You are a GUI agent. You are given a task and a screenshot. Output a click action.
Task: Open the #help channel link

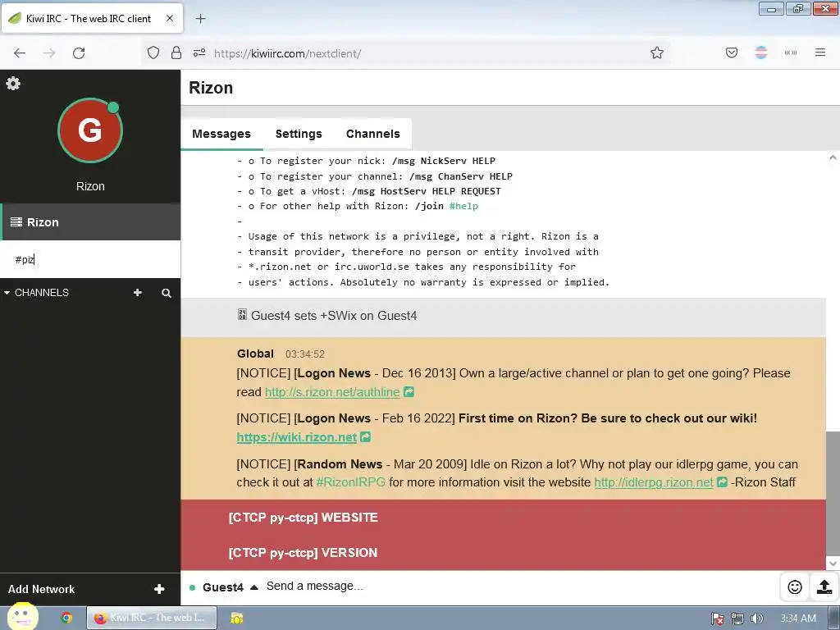pyautogui.click(x=463, y=206)
